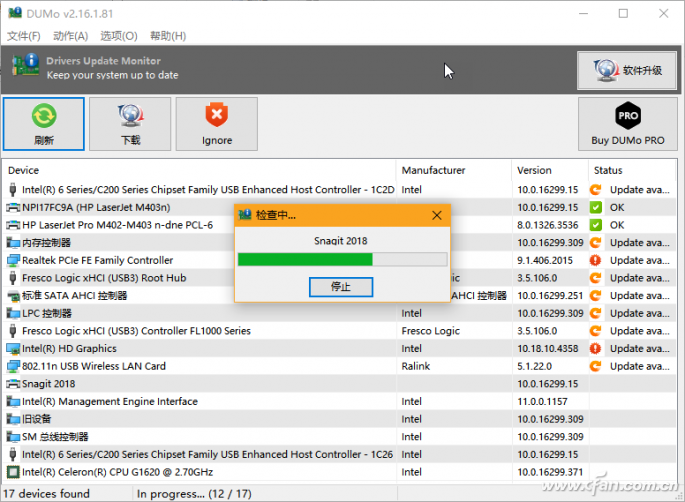The image size is (685, 502).
Task: Open the Options (选项) menu
Action: pyautogui.click(x=118, y=36)
